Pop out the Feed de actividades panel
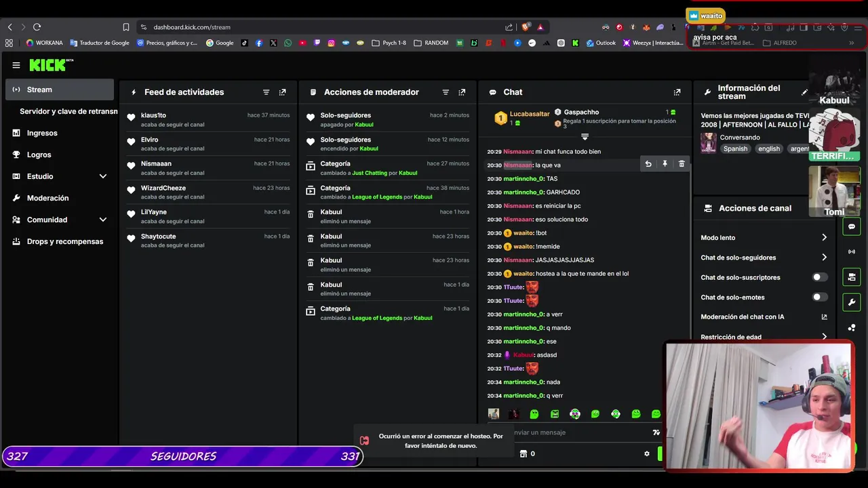Viewport: 868px width, 488px height. coord(283,92)
